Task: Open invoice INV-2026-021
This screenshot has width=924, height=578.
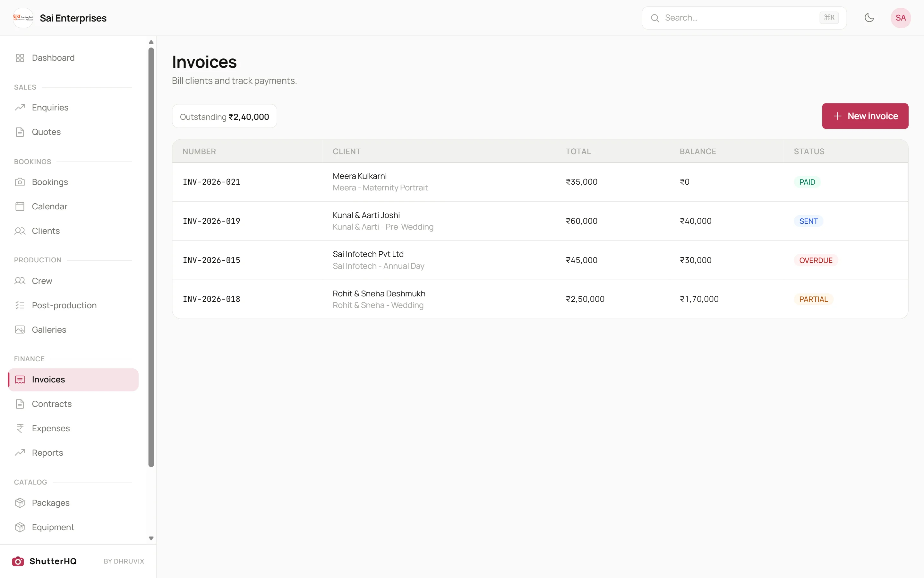Action: tap(211, 182)
